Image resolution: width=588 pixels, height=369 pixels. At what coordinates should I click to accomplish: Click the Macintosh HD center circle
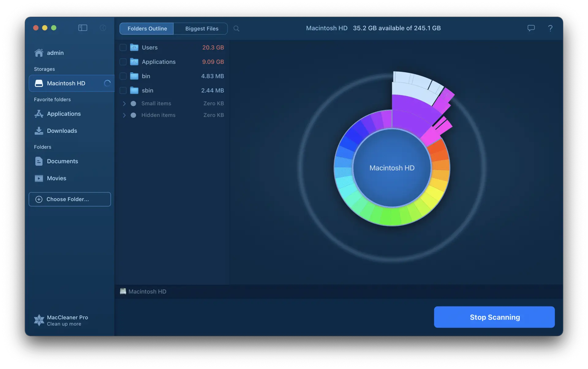pos(392,168)
